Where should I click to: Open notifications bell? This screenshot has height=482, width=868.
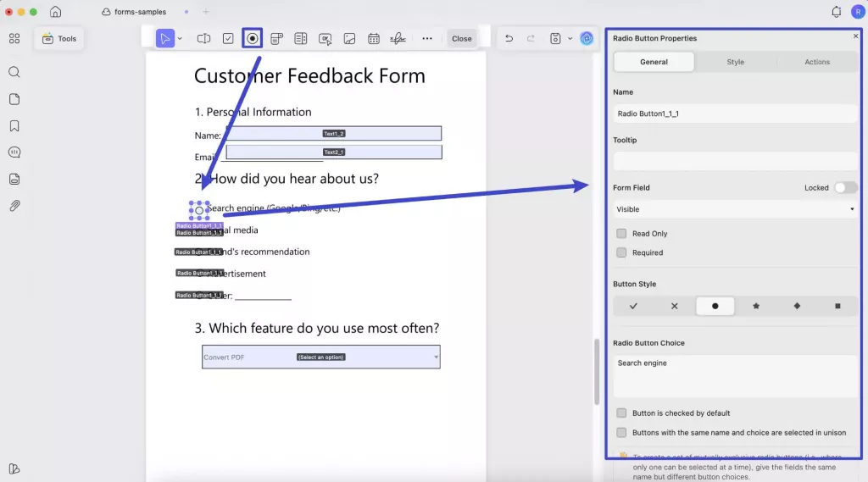click(836, 12)
